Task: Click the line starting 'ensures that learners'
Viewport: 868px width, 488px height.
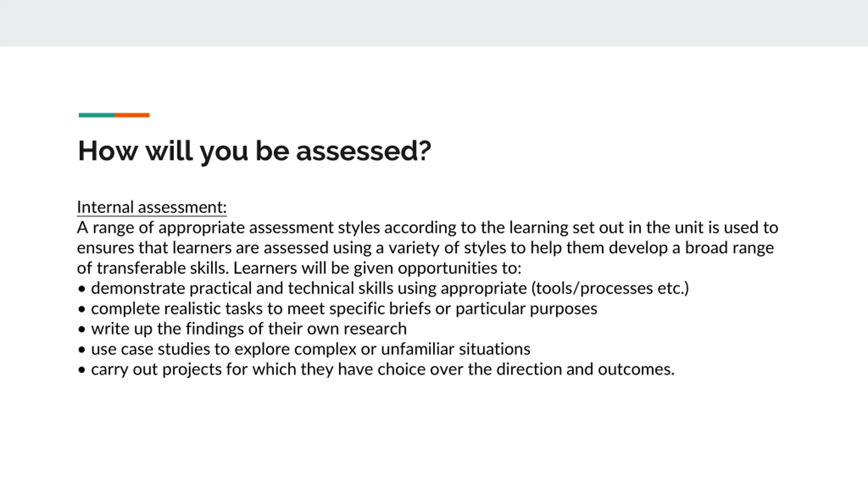Action: [x=426, y=248]
